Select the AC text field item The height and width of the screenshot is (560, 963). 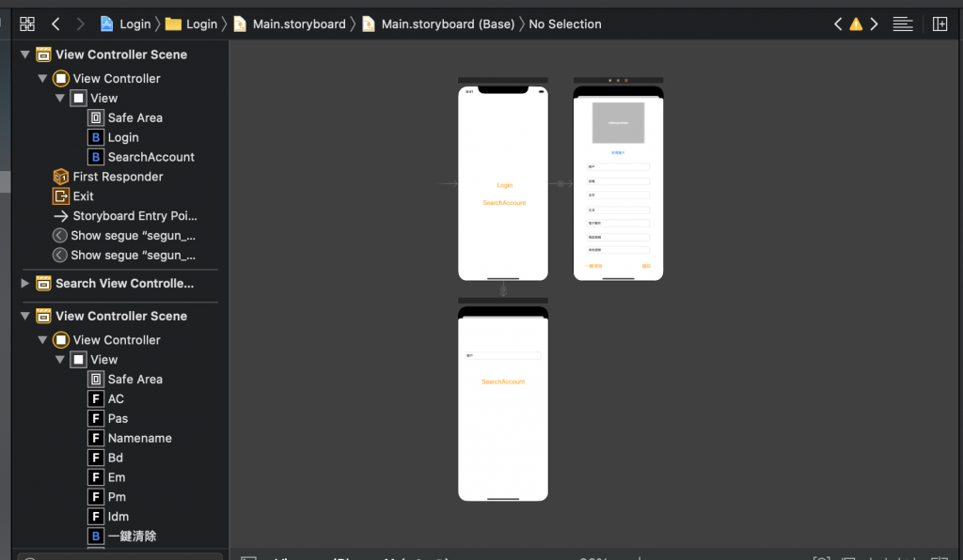pyautogui.click(x=105, y=398)
